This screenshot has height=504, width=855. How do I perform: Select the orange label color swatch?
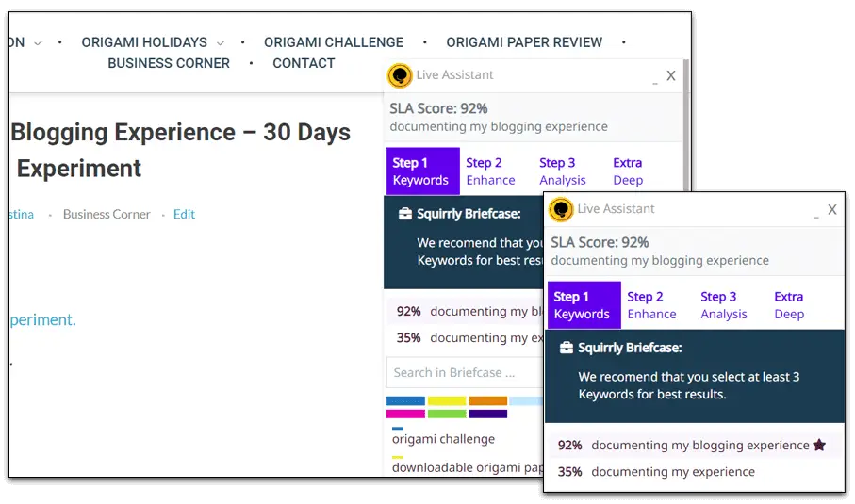click(488, 401)
